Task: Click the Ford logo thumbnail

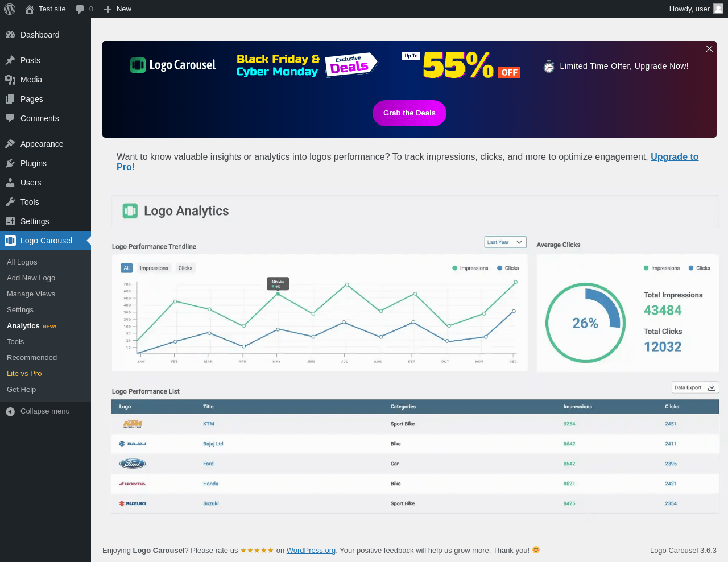Action: [x=133, y=464]
